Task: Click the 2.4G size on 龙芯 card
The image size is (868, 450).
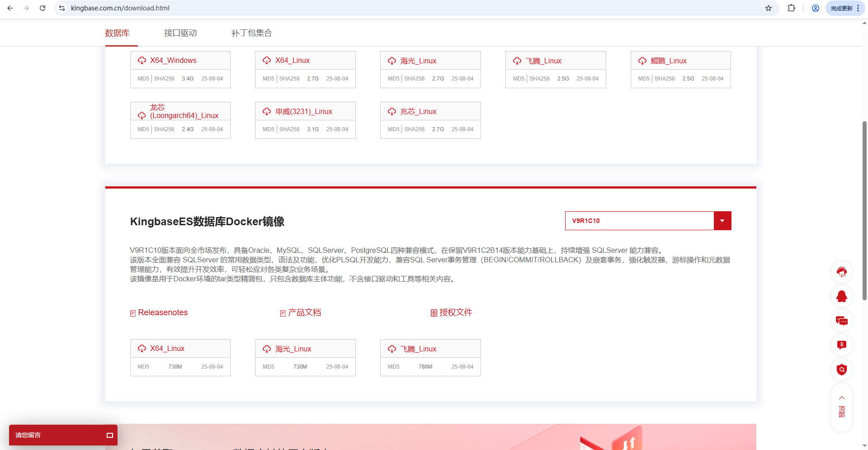Action: point(188,129)
